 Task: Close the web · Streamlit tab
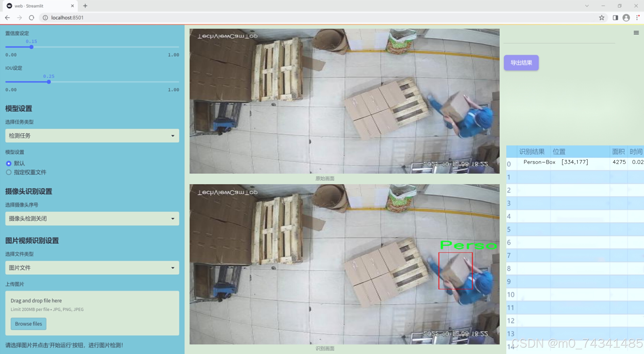tap(72, 6)
